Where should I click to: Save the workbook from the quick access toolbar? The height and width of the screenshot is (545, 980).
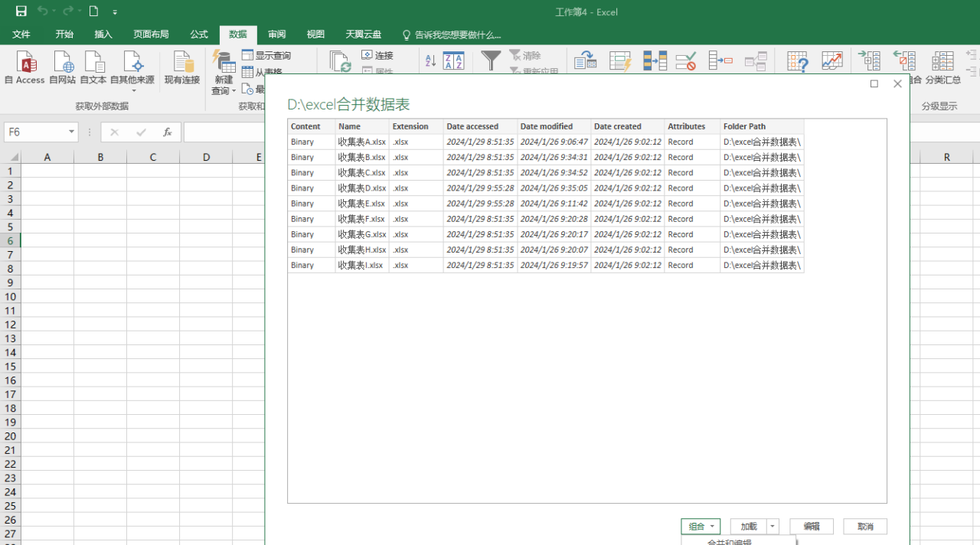tap(21, 11)
